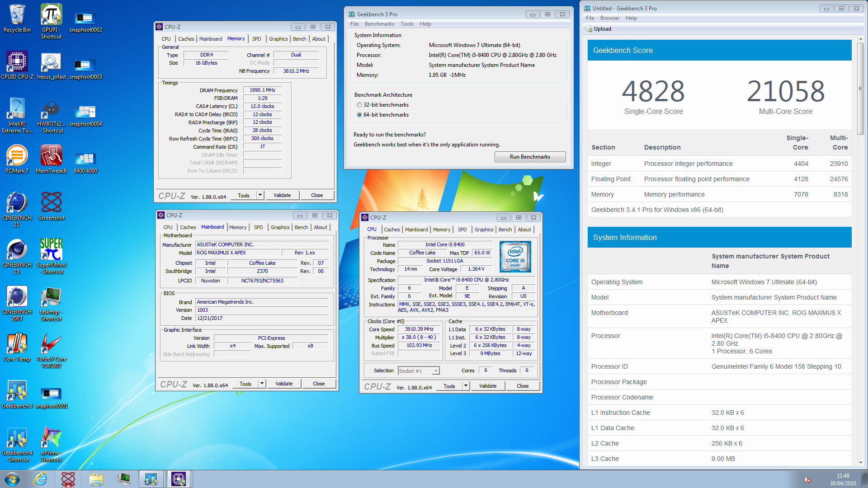This screenshot has width=868, height=488.
Task: Open Help menu in Geekbench results window
Action: pos(631,18)
